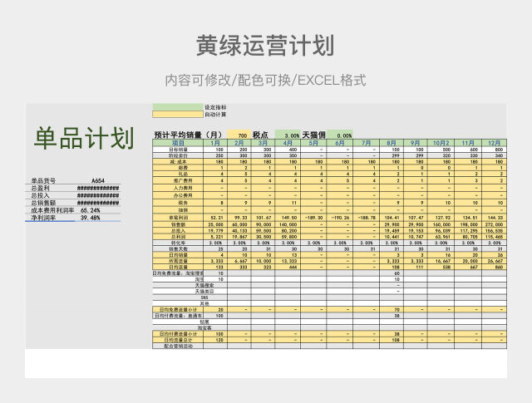Click subtitle 内容可修改/配色可换/EXCEL格式

click(266, 81)
